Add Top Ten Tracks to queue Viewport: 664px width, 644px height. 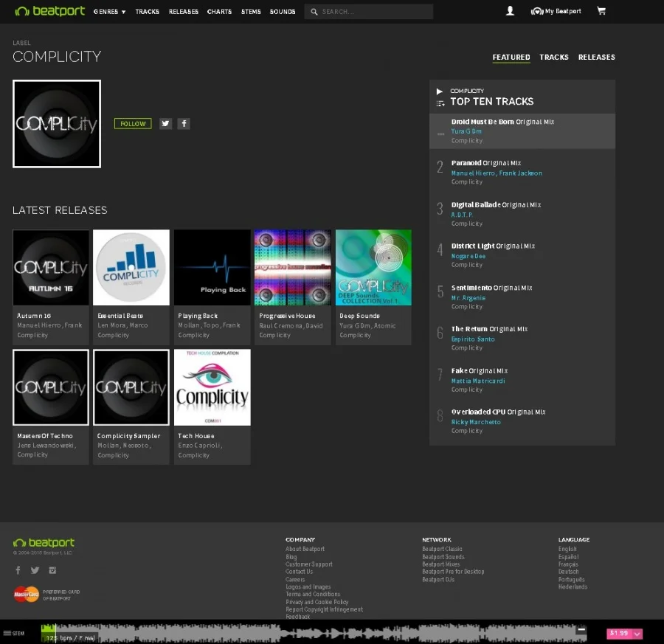[x=440, y=103]
